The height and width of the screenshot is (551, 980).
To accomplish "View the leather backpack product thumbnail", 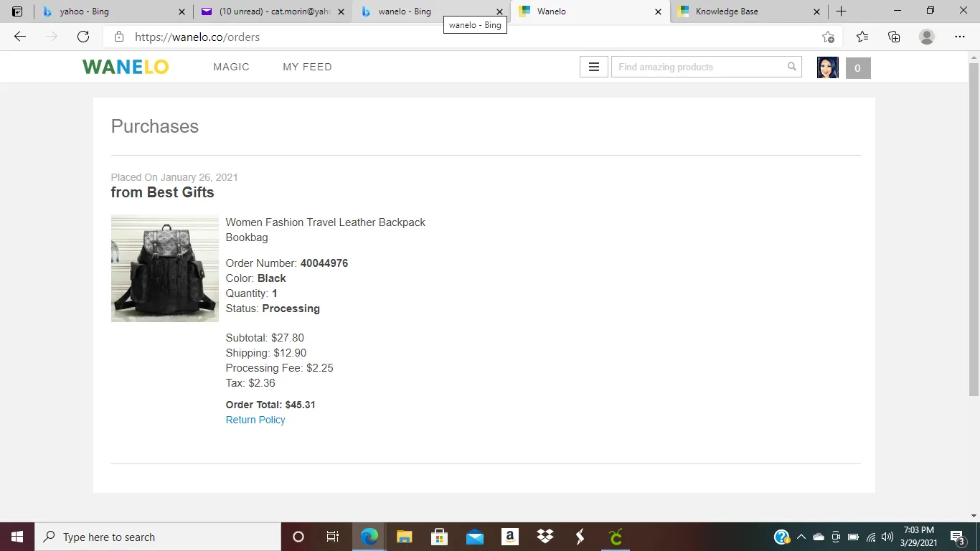I will click(x=165, y=268).
